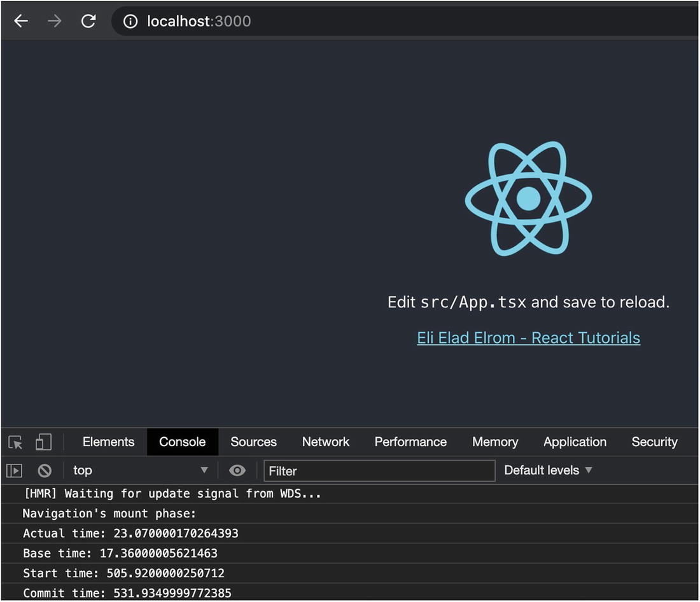
Task: Show the console sidebar
Action: [14, 471]
